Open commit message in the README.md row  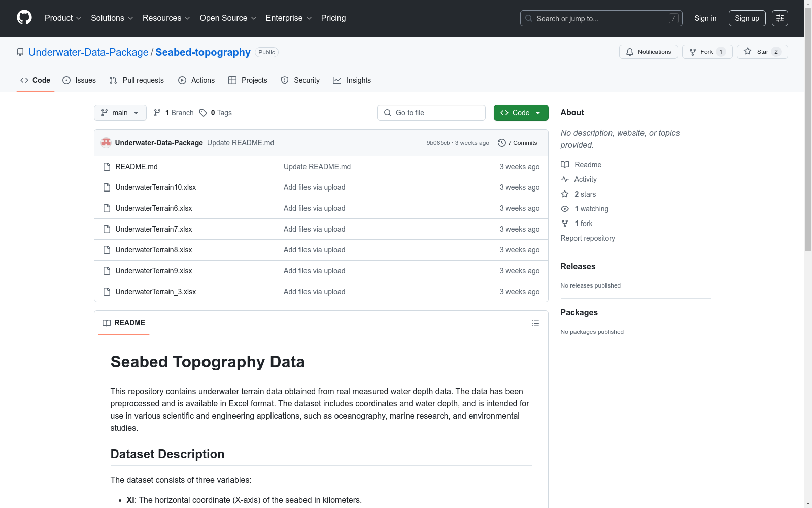tap(317, 167)
